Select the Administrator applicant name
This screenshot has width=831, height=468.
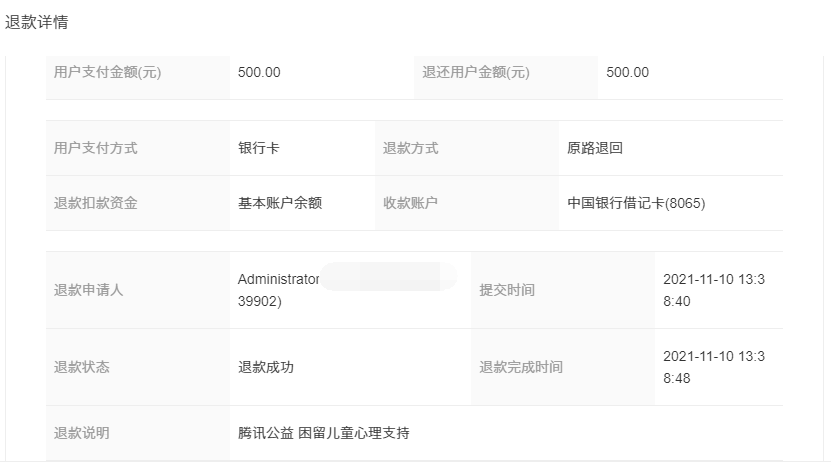(x=278, y=279)
